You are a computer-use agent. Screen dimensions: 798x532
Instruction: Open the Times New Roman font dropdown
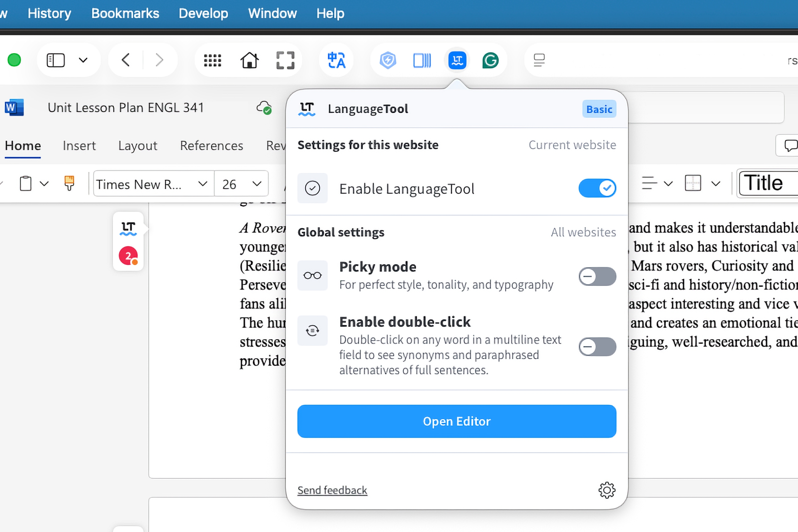point(202,184)
